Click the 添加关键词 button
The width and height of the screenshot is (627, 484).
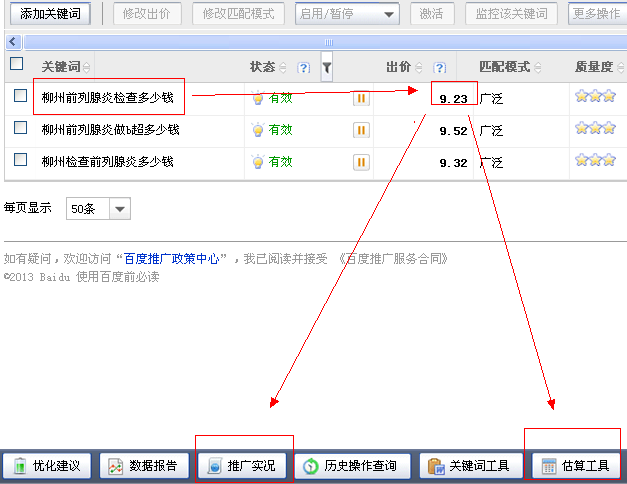[50, 14]
